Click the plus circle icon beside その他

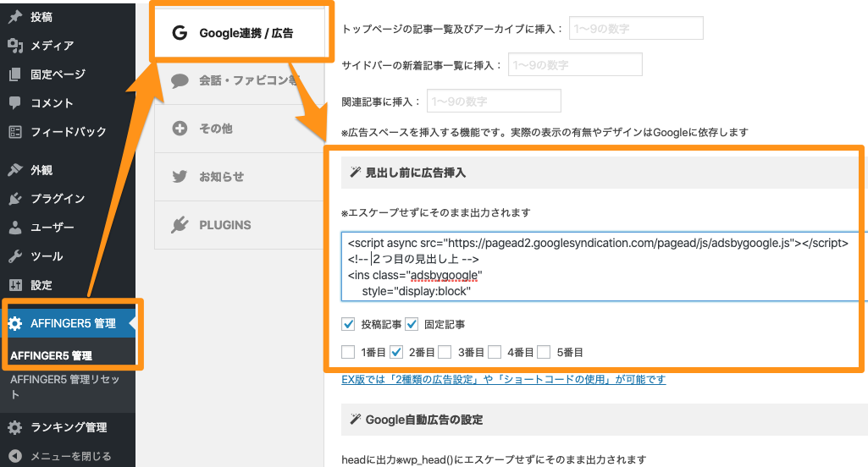coord(180,129)
